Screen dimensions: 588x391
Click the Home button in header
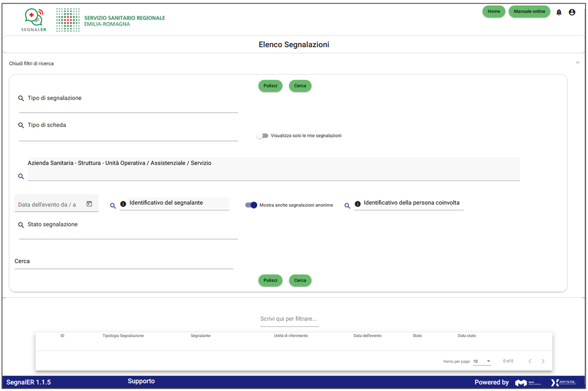point(493,12)
